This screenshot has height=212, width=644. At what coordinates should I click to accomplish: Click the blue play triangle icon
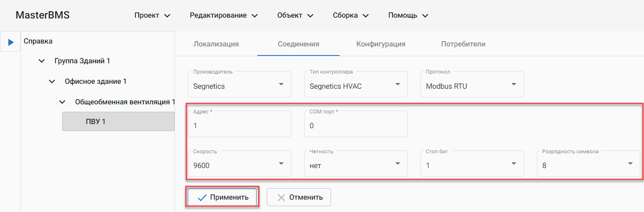tap(11, 42)
